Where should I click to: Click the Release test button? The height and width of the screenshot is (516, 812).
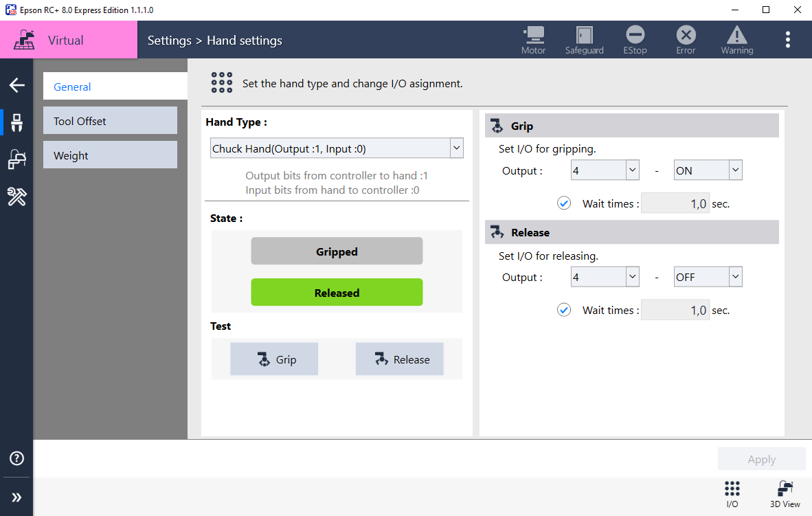(399, 359)
